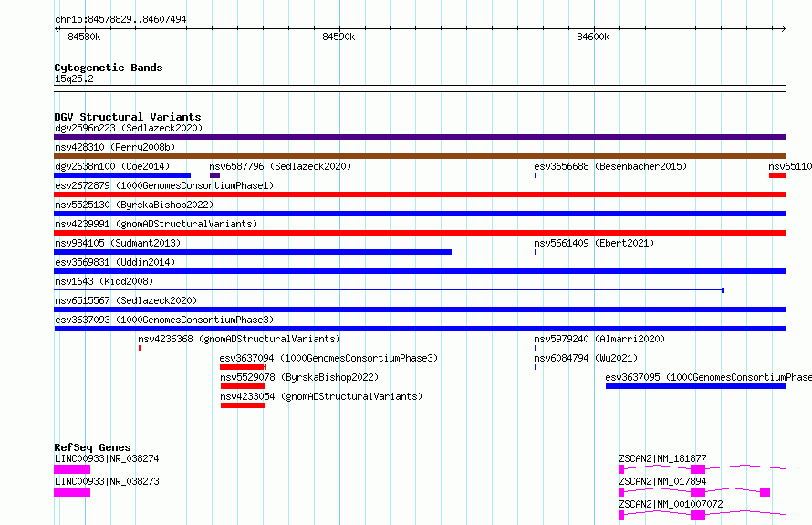
Task: Click the 15q25.2 band label
Action: coord(74,79)
